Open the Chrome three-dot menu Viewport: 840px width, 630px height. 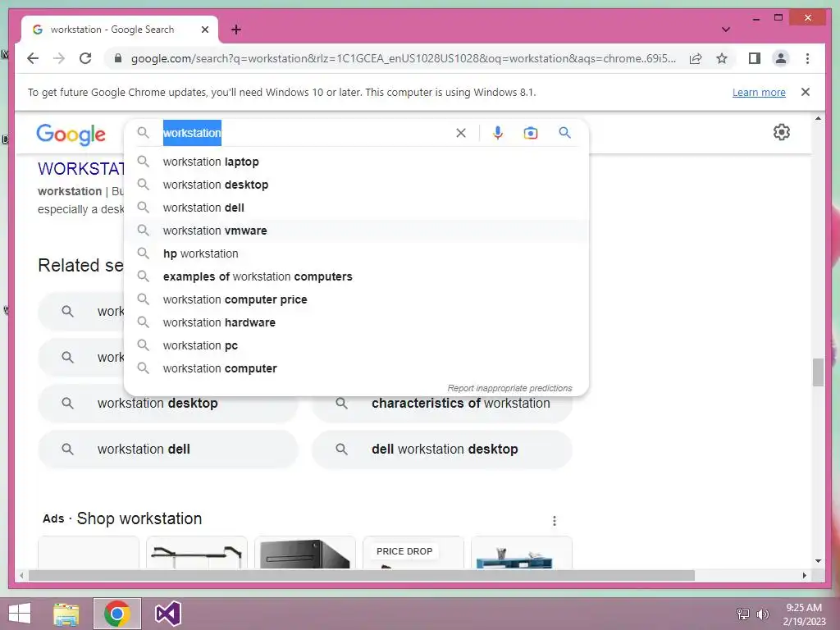click(807, 58)
